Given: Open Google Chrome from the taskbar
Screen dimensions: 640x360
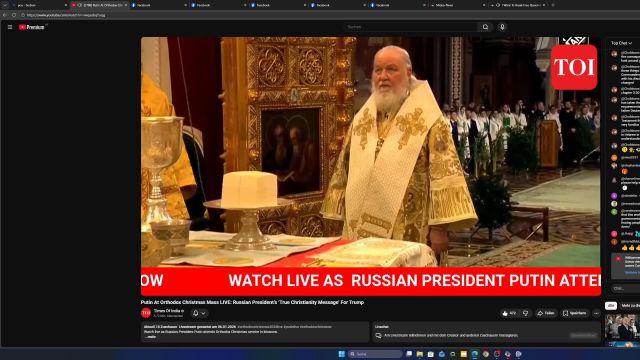Looking at the screenshot, I should 485,354.
